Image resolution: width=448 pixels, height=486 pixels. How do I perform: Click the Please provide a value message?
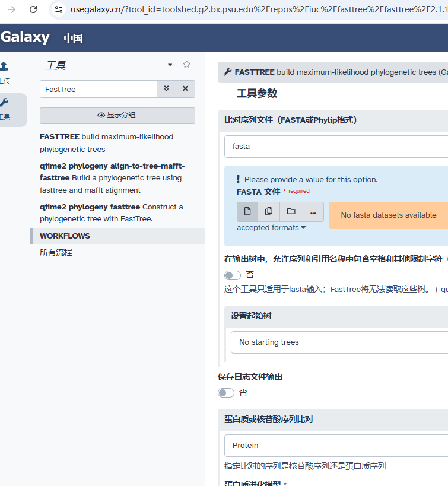click(311, 179)
